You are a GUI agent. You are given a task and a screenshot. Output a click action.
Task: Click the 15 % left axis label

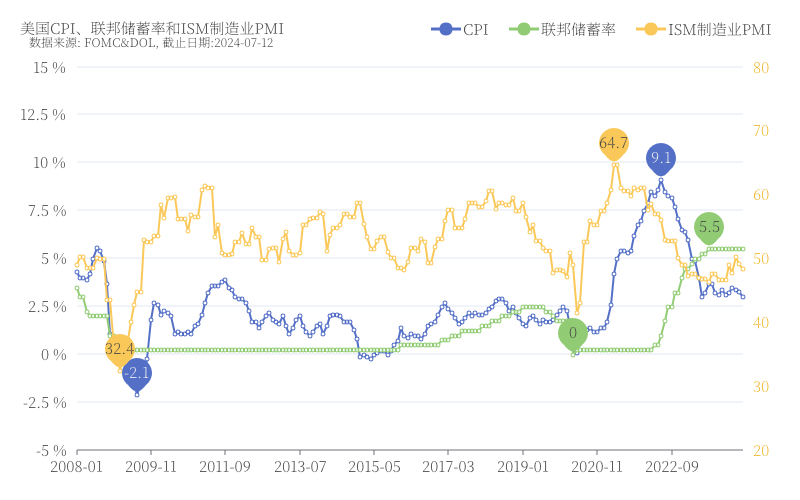[49, 67]
